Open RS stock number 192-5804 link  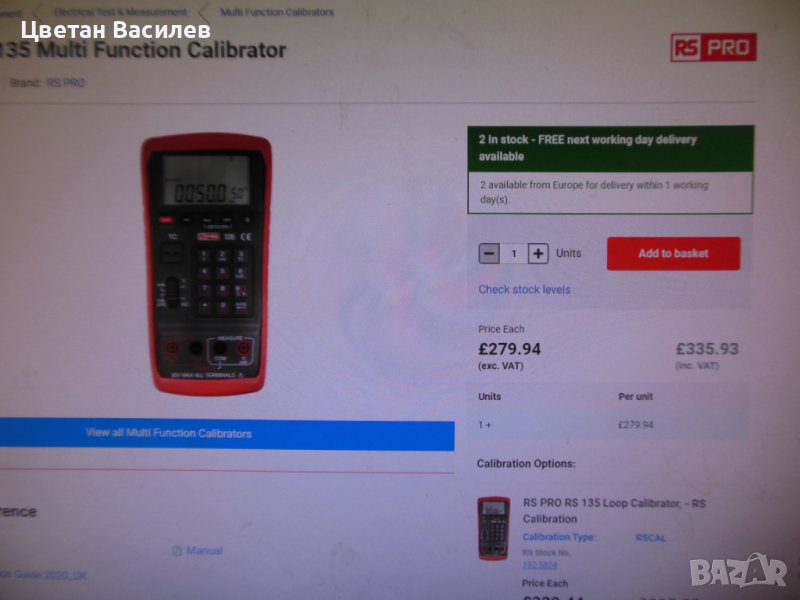pyautogui.click(x=540, y=565)
